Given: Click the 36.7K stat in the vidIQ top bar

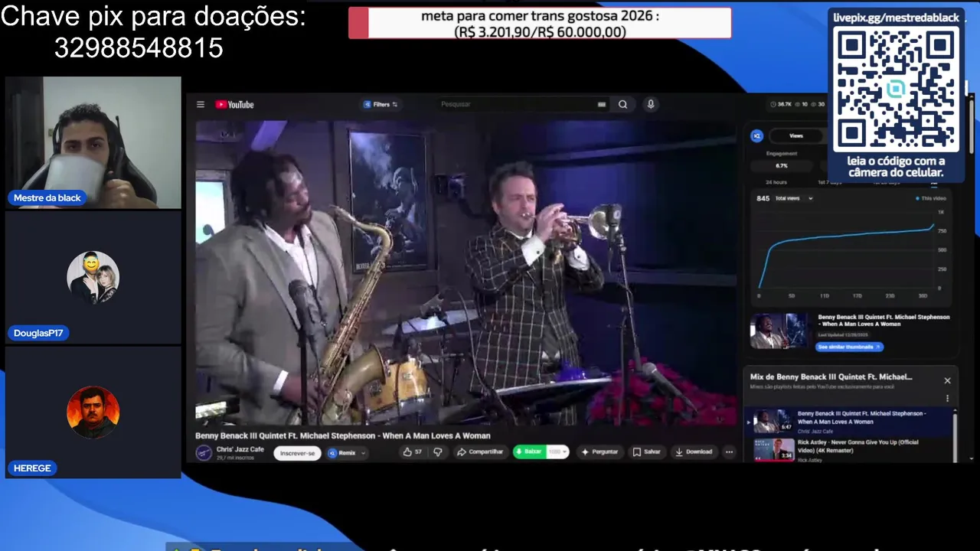Looking at the screenshot, I should (781, 105).
